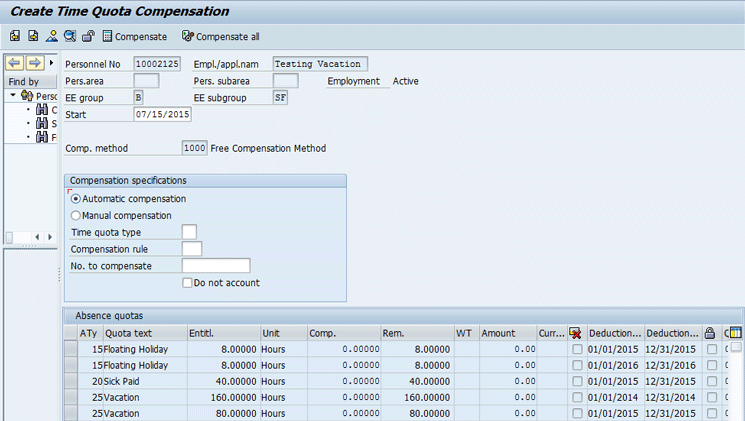The width and height of the screenshot is (745, 421).
Task: Click the display magnifier toolbar icon
Action: (70, 36)
